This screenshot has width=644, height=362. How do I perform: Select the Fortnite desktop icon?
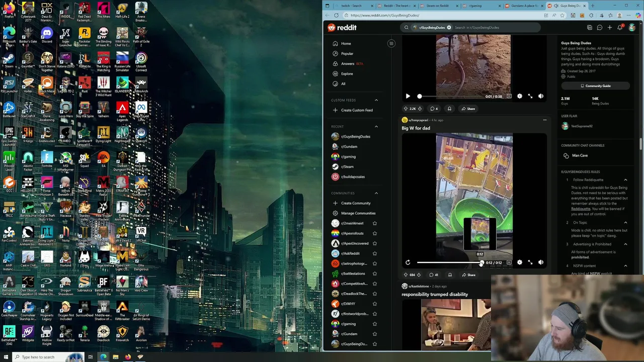[x=47, y=160]
